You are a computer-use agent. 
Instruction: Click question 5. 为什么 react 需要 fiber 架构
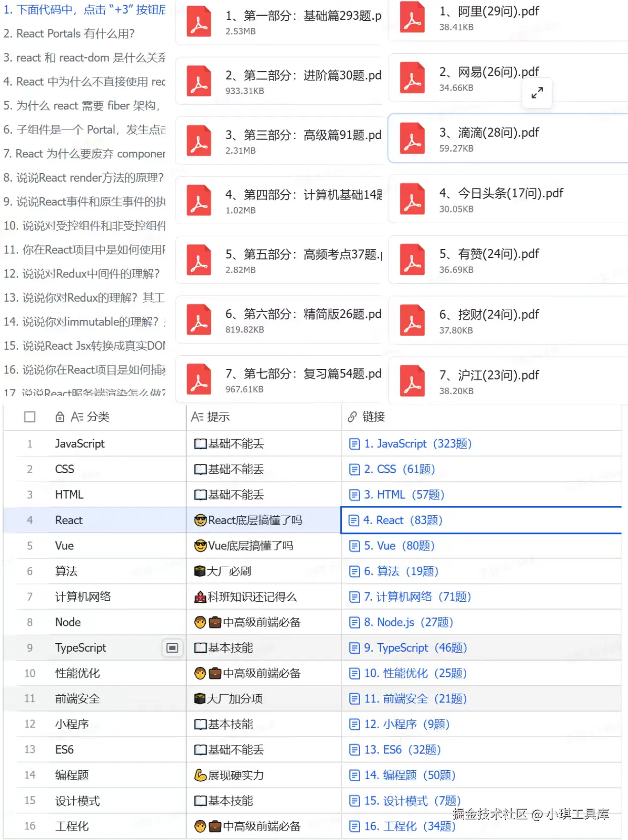pyautogui.click(x=82, y=106)
